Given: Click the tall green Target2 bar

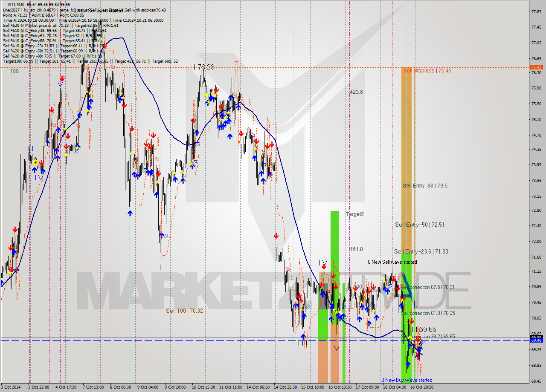Looking at the screenshot, I should pos(334,266).
